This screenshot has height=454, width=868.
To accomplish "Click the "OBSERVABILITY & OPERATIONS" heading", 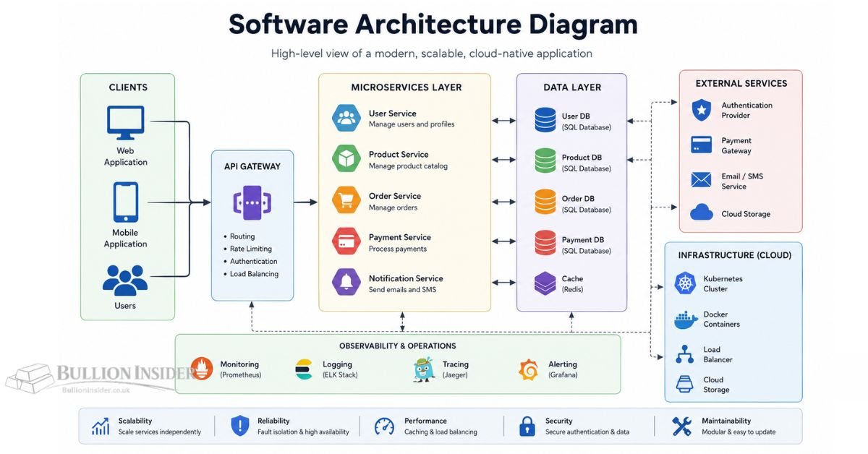I will pos(398,346).
